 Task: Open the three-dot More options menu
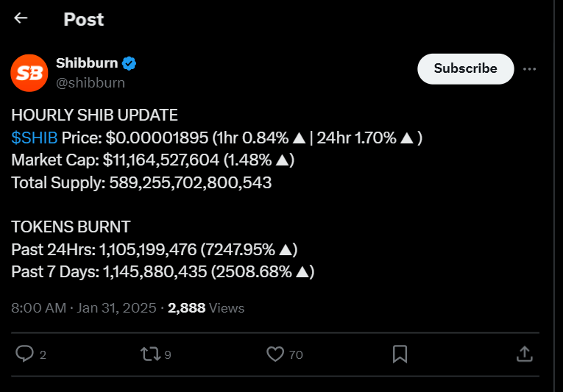point(529,69)
